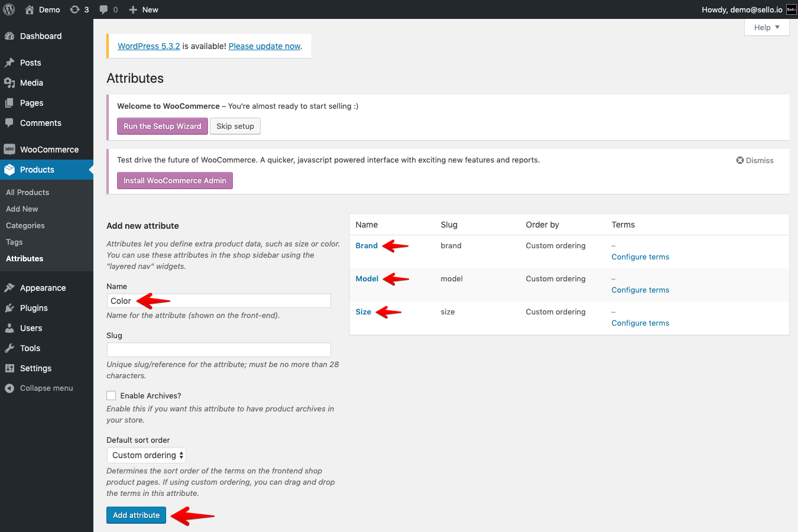Click the Dashboard gauge icon
Screen dimensions: 798x532
pyautogui.click(x=9, y=36)
